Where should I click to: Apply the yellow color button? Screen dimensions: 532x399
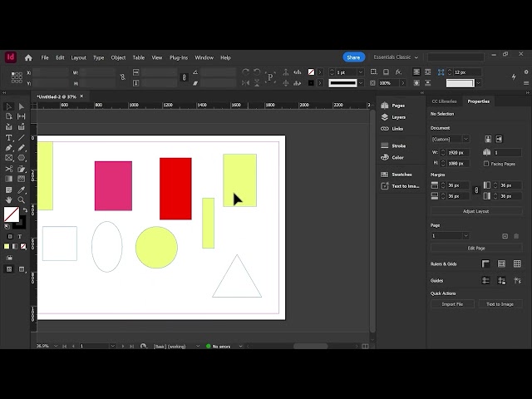coord(7,247)
